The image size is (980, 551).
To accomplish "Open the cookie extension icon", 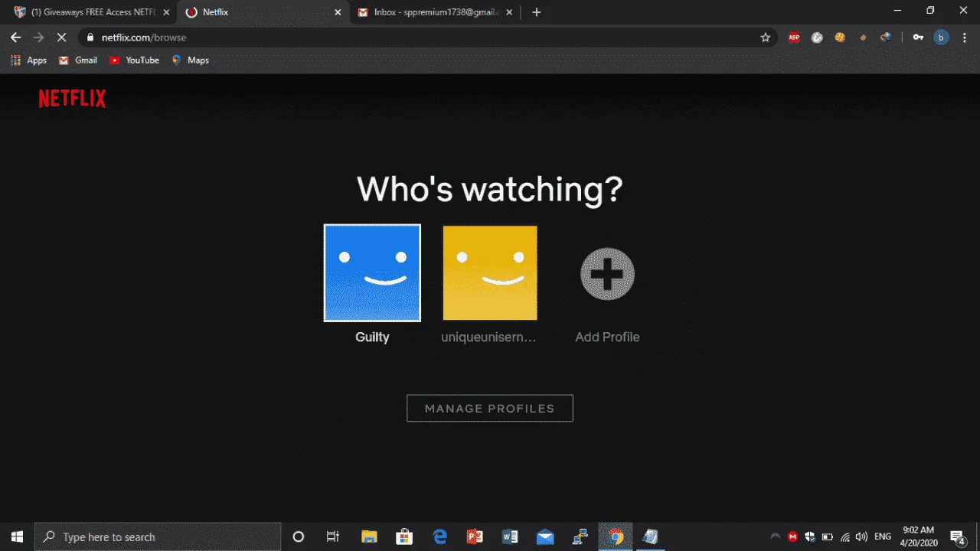I will (840, 37).
